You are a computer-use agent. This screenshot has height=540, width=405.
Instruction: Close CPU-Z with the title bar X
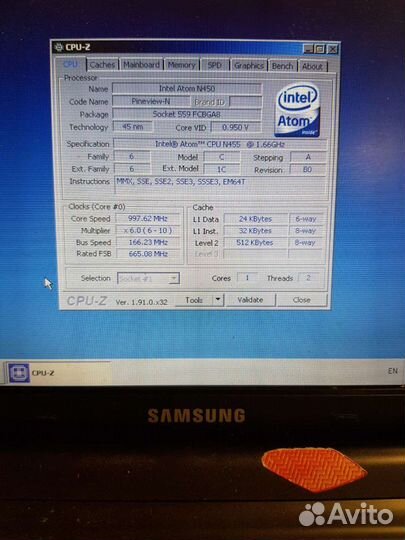[x=332, y=50]
